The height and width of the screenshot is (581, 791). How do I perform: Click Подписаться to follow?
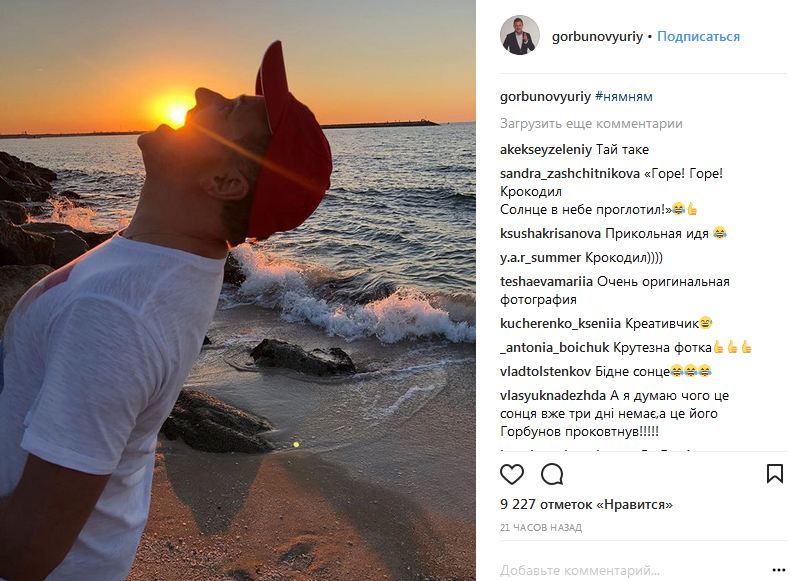[698, 36]
